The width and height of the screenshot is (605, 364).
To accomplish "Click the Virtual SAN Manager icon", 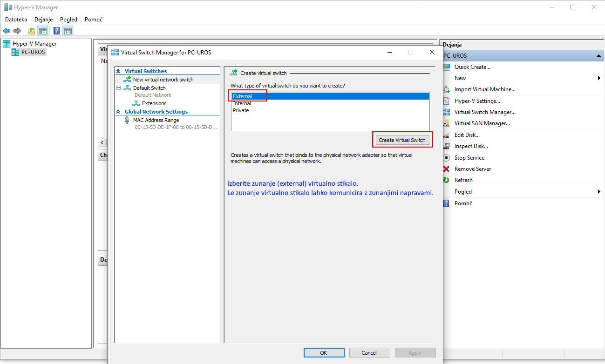I will 447,123.
